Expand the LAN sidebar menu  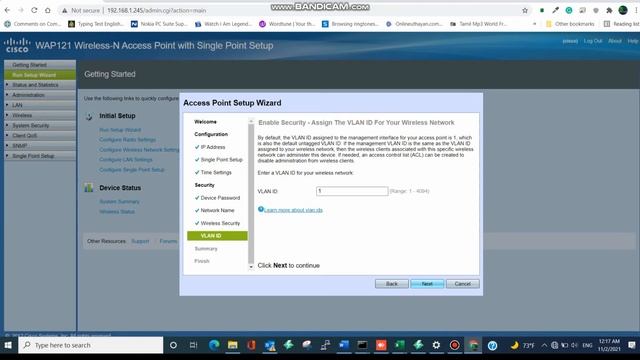[x=40, y=105]
